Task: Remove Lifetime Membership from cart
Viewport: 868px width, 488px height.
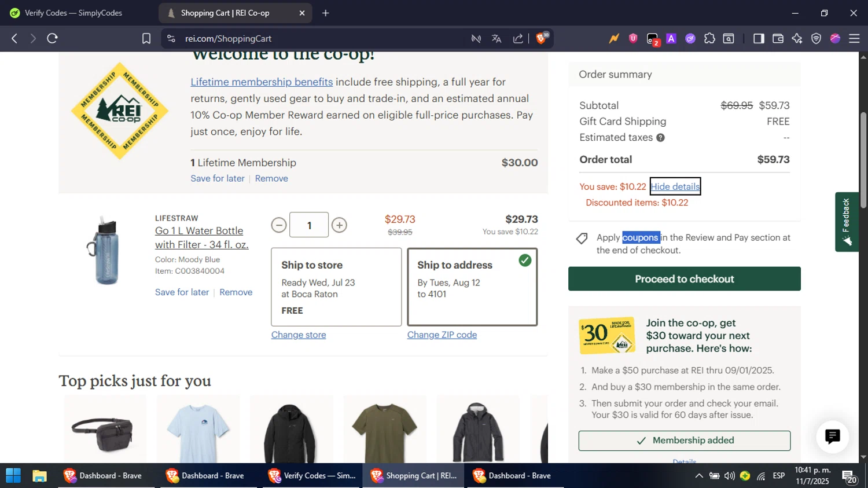Action: [x=271, y=178]
